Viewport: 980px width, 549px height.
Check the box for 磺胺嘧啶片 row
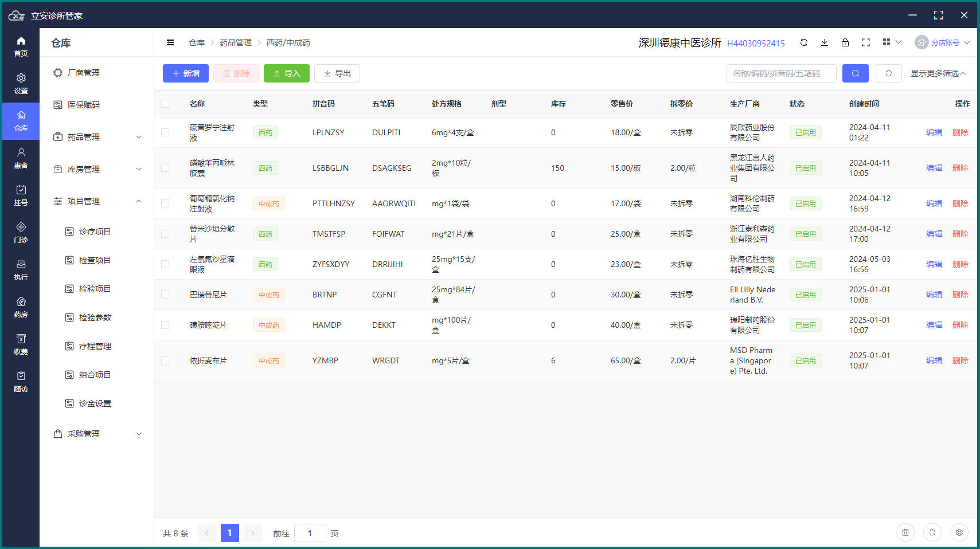tap(165, 325)
